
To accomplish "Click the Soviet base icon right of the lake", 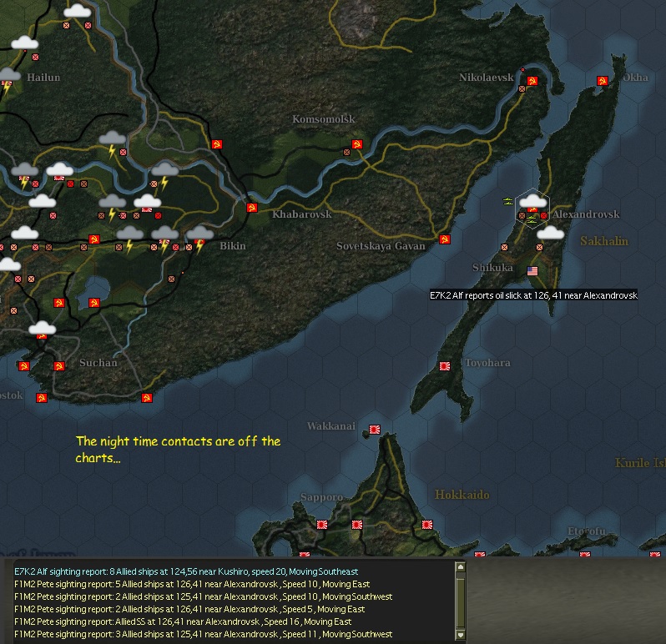I will pyautogui.click(x=94, y=303).
